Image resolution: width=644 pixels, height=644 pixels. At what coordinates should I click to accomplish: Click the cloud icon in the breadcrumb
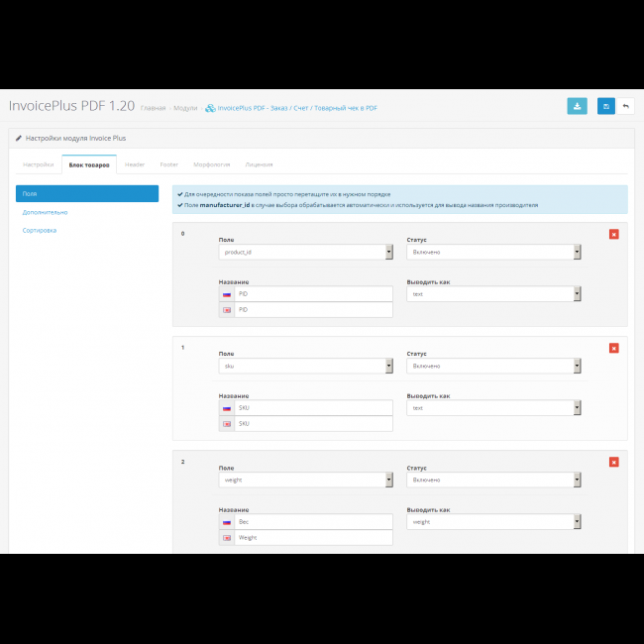pos(210,108)
